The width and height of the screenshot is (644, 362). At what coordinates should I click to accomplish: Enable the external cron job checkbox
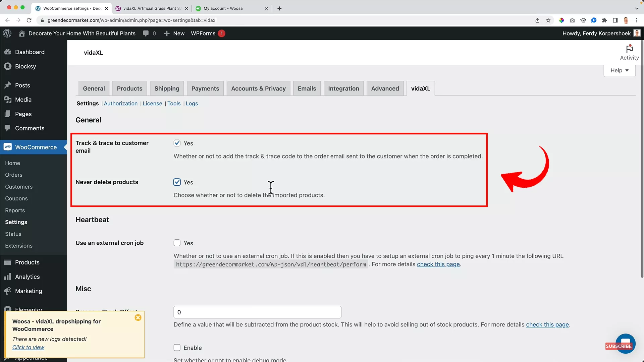click(177, 243)
